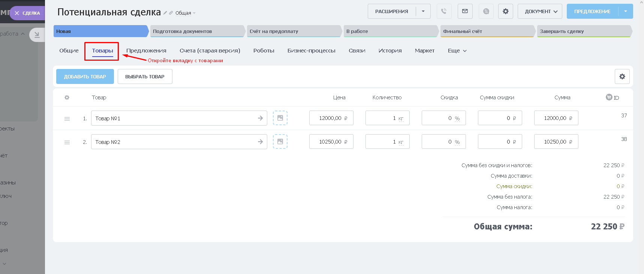The height and width of the screenshot is (274, 644).
Task: Click the price field of Товар №1
Action: tap(331, 118)
